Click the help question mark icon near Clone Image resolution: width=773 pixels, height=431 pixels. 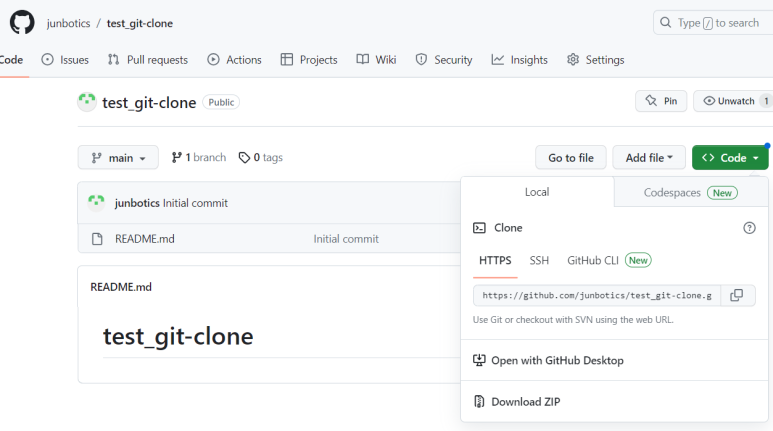(749, 228)
